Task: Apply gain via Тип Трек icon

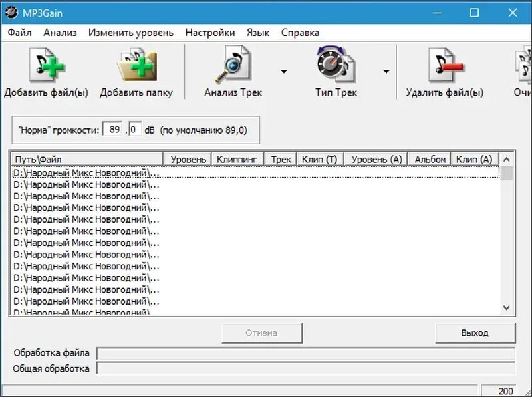Action: click(336, 65)
